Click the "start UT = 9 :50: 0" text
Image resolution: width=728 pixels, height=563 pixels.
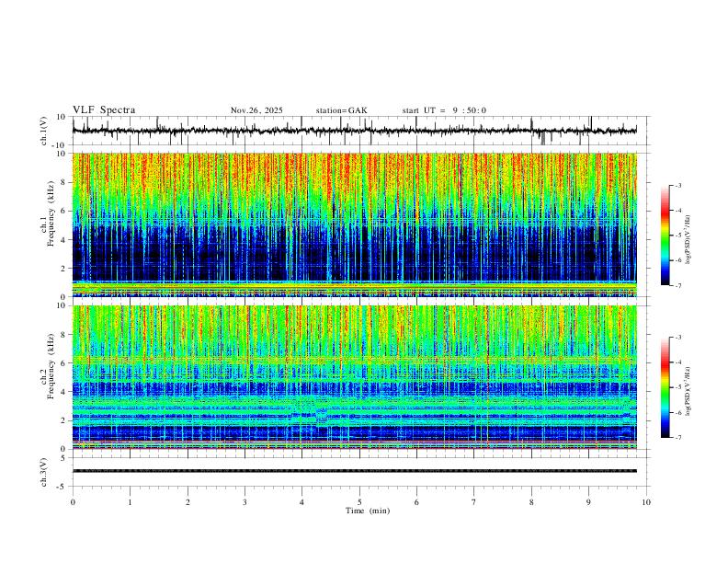(x=444, y=110)
